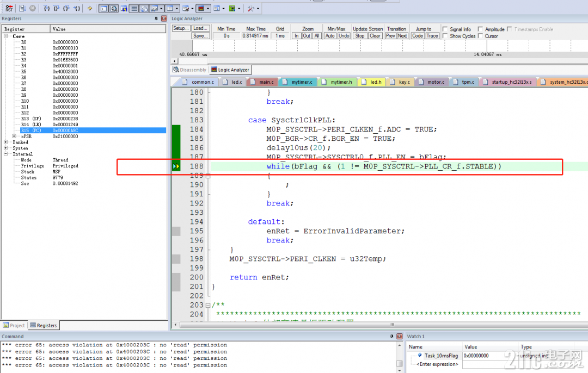Switch to the Project tab
Viewport: 588px width, 373px height.
[14, 326]
